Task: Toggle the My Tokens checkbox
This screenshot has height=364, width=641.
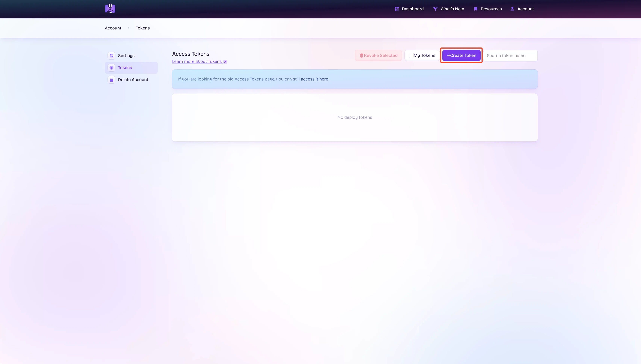Action: 411,55
